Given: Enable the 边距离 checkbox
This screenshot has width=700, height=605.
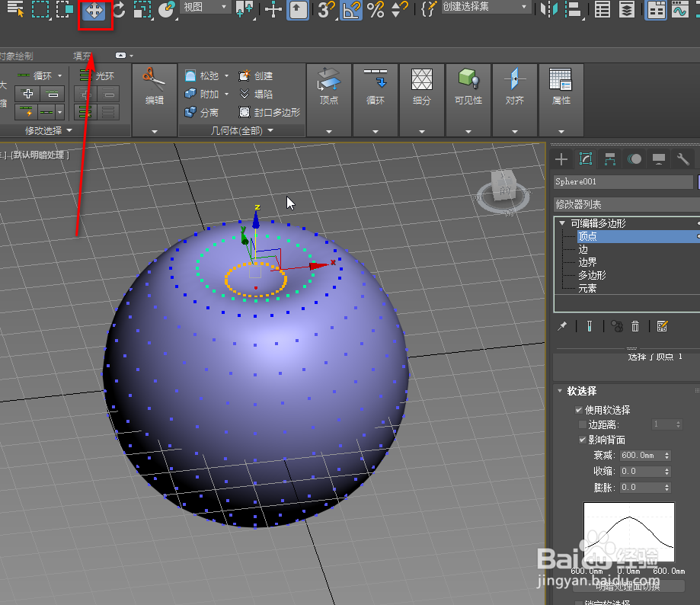Looking at the screenshot, I should (x=582, y=424).
